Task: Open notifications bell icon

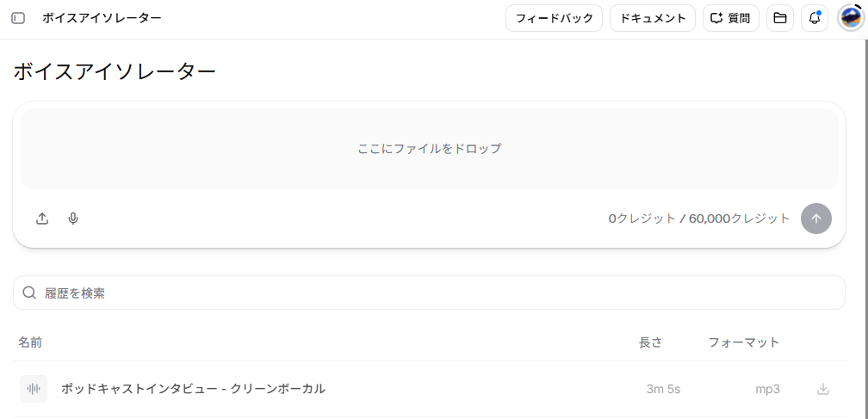Action: pyautogui.click(x=815, y=18)
